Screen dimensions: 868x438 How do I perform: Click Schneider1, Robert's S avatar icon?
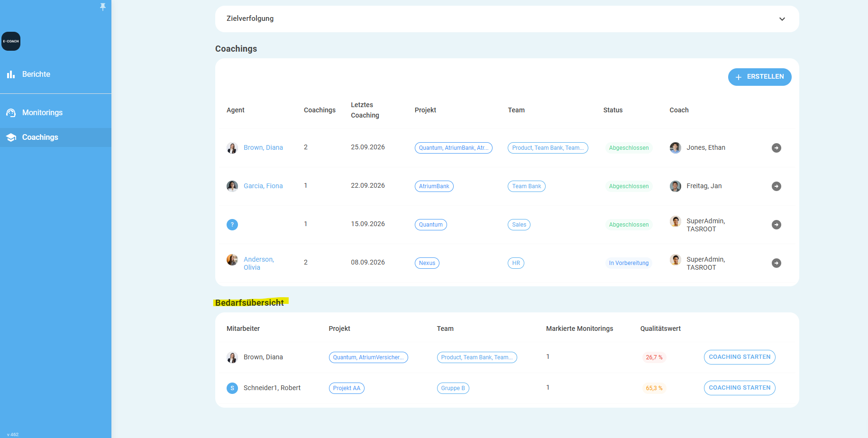tap(232, 388)
